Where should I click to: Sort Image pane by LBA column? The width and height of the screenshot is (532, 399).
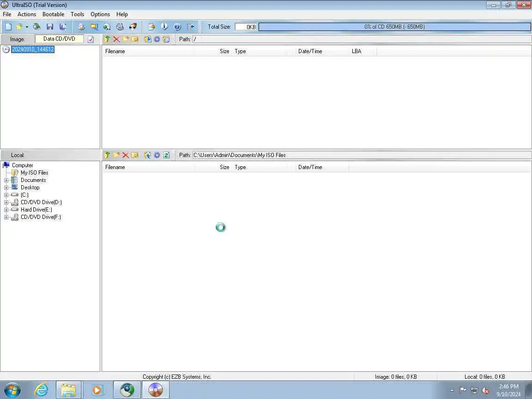(x=363, y=51)
